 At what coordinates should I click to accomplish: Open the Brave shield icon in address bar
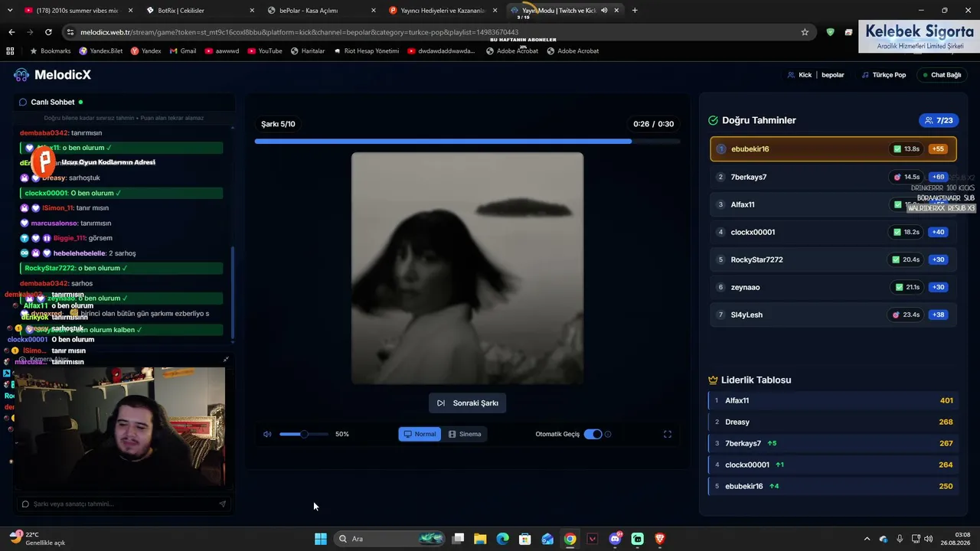click(x=831, y=32)
